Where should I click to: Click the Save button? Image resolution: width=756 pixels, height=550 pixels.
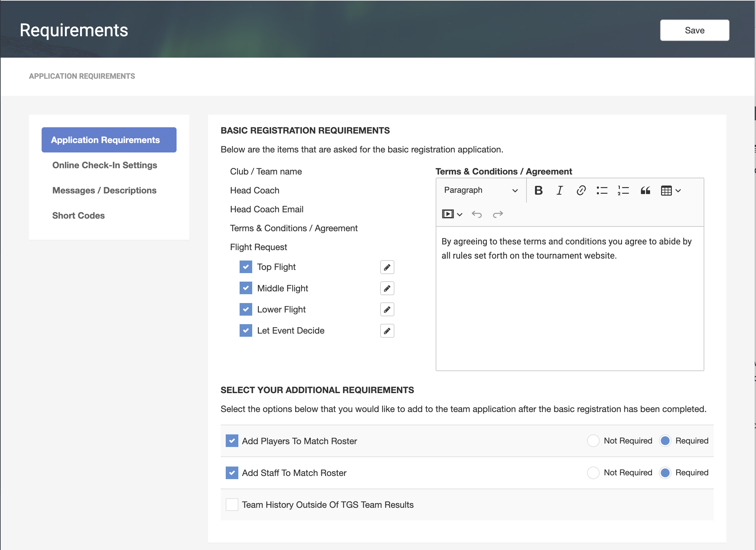[695, 30]
